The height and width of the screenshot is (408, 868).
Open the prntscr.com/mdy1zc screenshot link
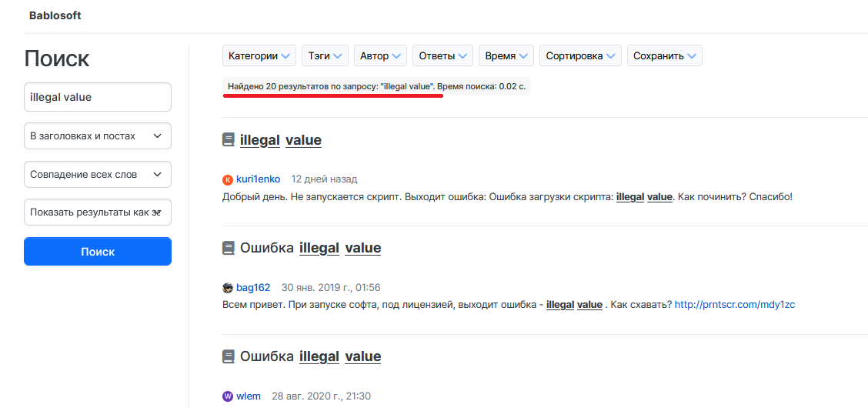(734, 305)
